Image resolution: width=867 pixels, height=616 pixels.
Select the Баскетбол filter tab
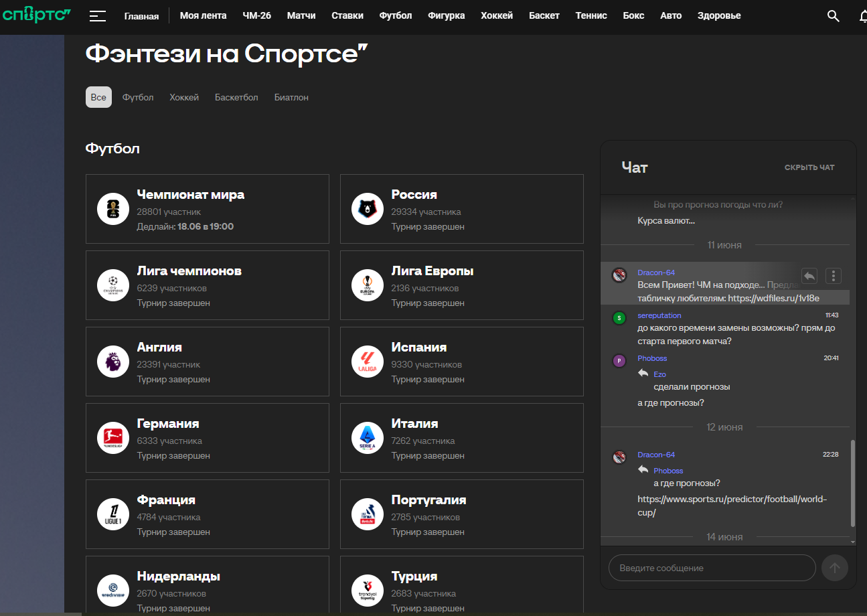(236, 97)
